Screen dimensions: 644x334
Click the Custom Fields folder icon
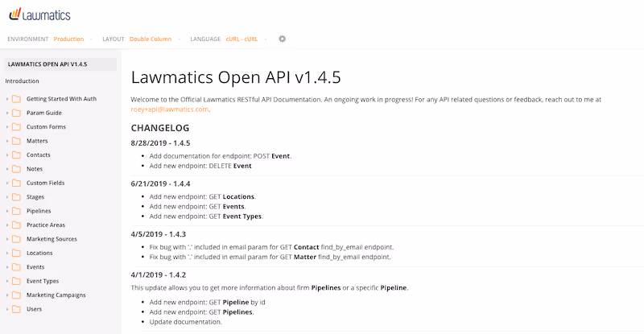(x=16, y=183)
